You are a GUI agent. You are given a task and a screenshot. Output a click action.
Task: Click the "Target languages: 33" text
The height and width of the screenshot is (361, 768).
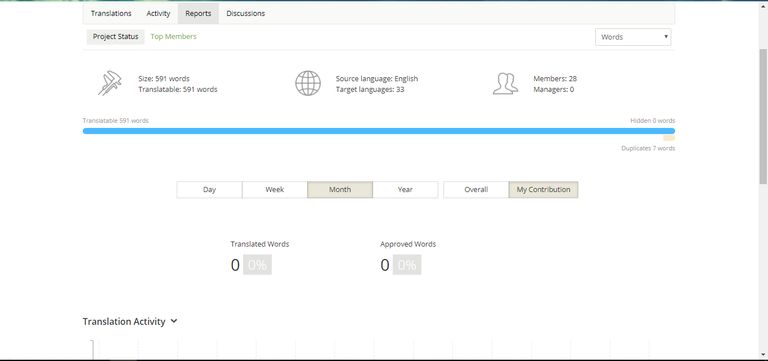click(370, 89)
